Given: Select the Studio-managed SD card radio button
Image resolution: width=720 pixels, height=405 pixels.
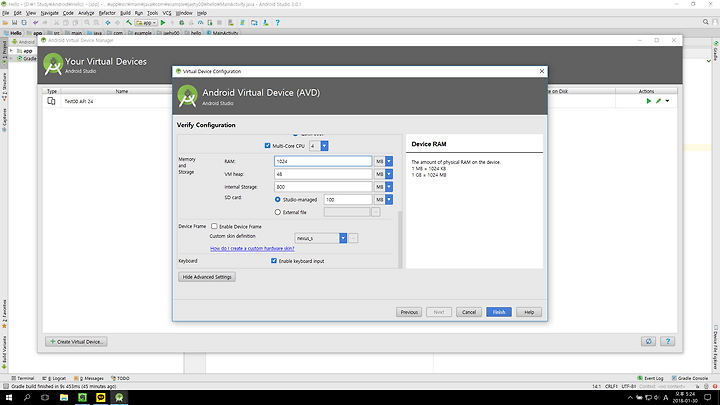Looking at the screenshot, I should (x=277, y=199).
